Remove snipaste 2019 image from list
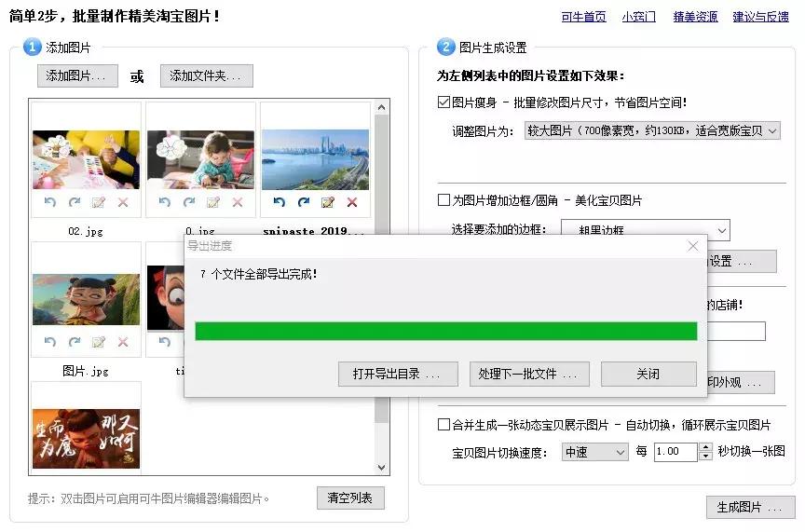This screenshot has width=805, height=532. [x=351, y=202]
